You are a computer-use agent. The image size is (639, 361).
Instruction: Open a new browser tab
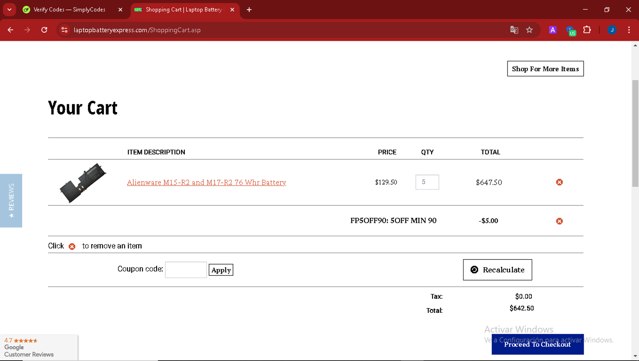249,9
